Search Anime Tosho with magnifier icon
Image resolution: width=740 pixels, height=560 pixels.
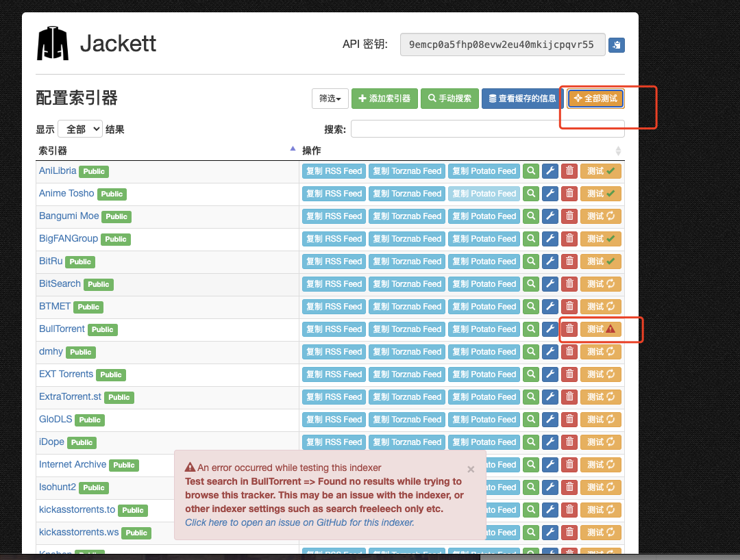click(531, 193)
